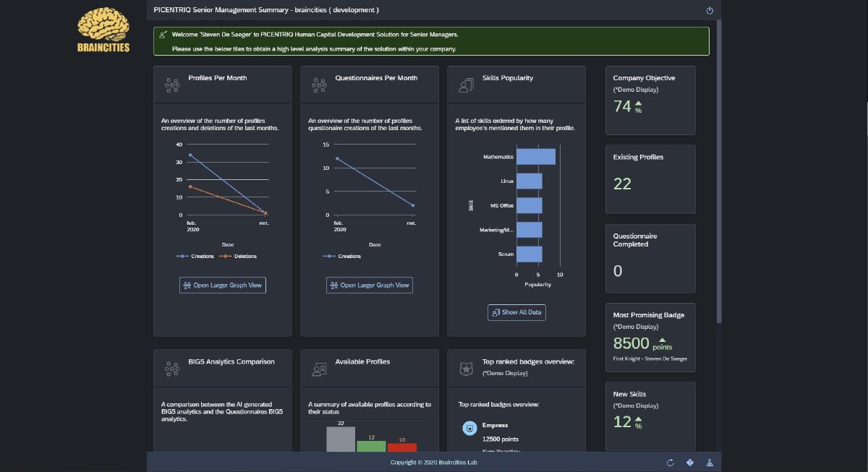Viewport: 868px width, 472px height.
Task: Click the Skills Popularity people icon
Action: 466,85
